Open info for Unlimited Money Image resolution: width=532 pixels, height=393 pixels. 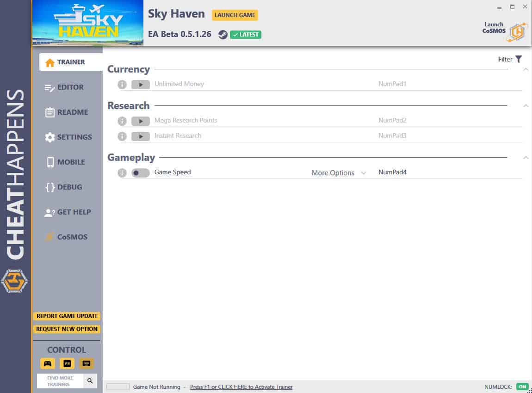pos(122,85)
